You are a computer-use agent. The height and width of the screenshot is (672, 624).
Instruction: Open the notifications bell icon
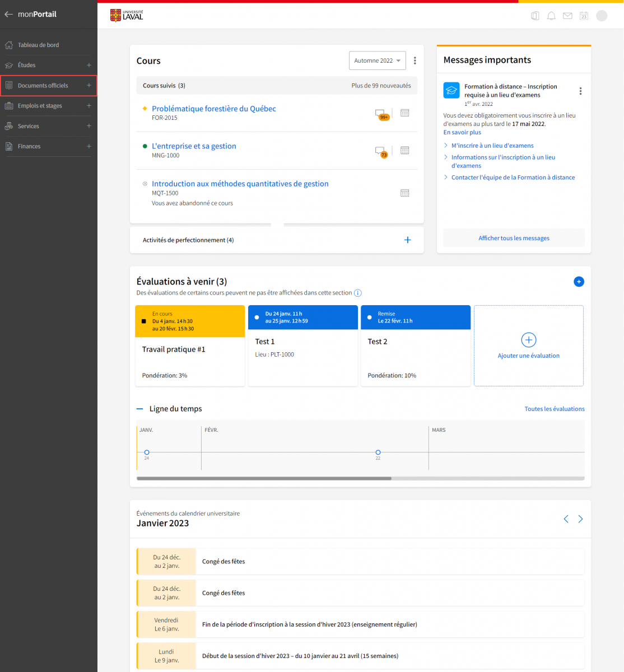551,16
